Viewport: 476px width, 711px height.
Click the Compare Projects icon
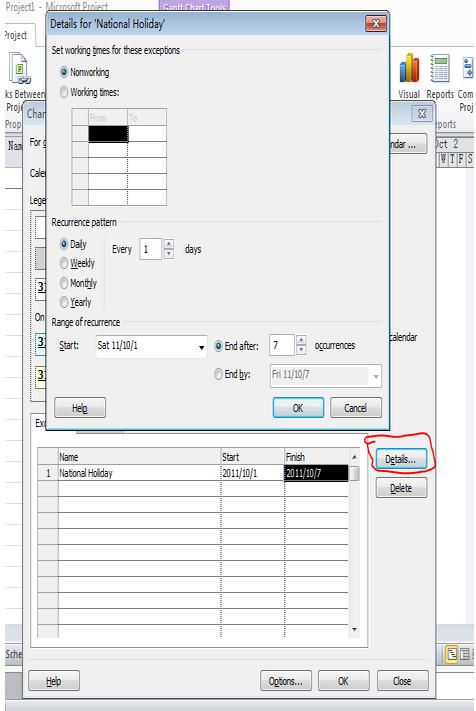click(468, 68)
